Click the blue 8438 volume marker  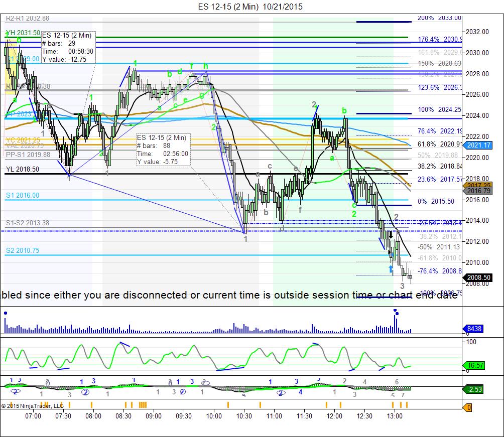click(x=473, y=329)
